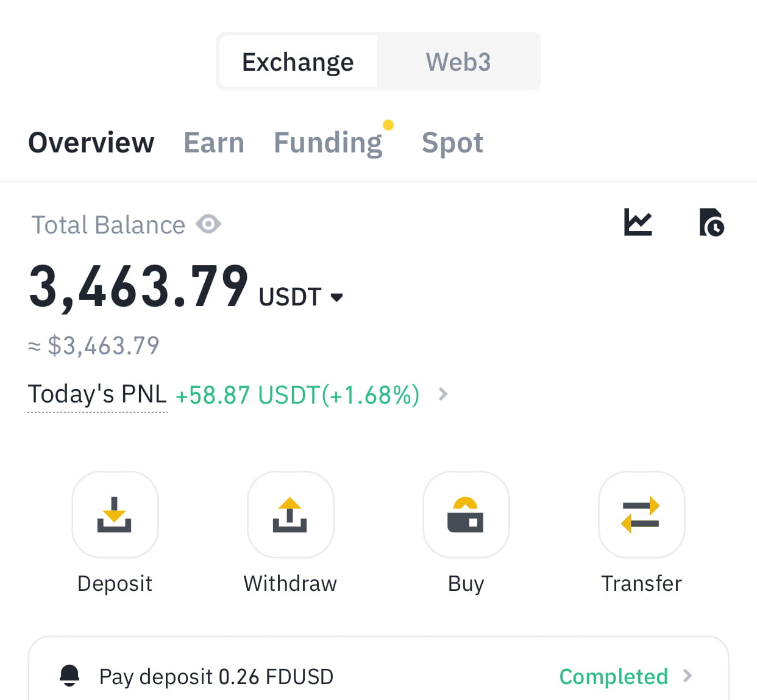Open the transaction history icon
The width and height of the screenshot is (757, 700).
711,223
